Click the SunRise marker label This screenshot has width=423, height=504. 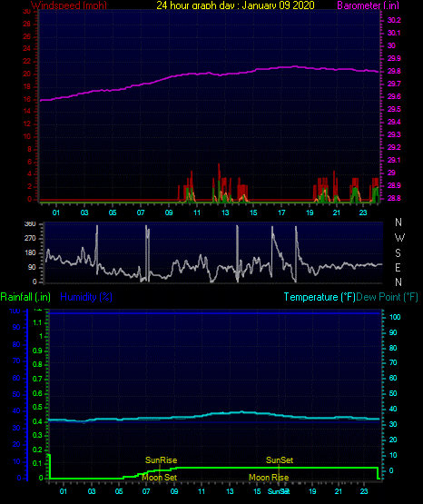click(161, 460)
